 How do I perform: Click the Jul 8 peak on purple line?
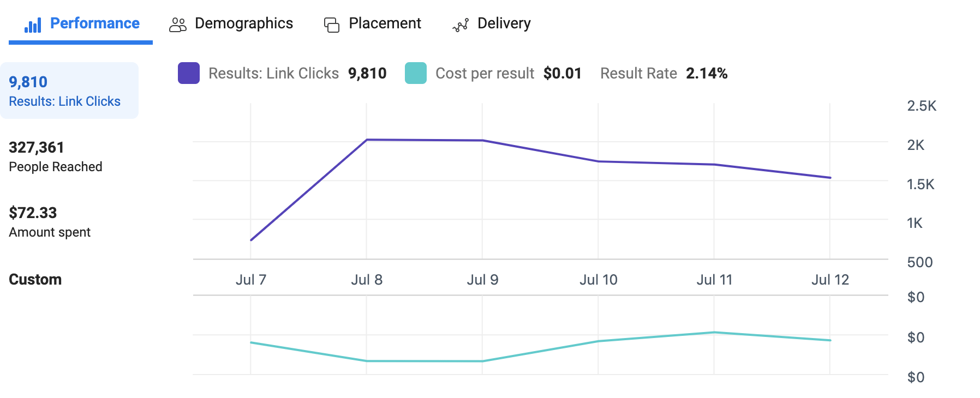pos(367,140)
